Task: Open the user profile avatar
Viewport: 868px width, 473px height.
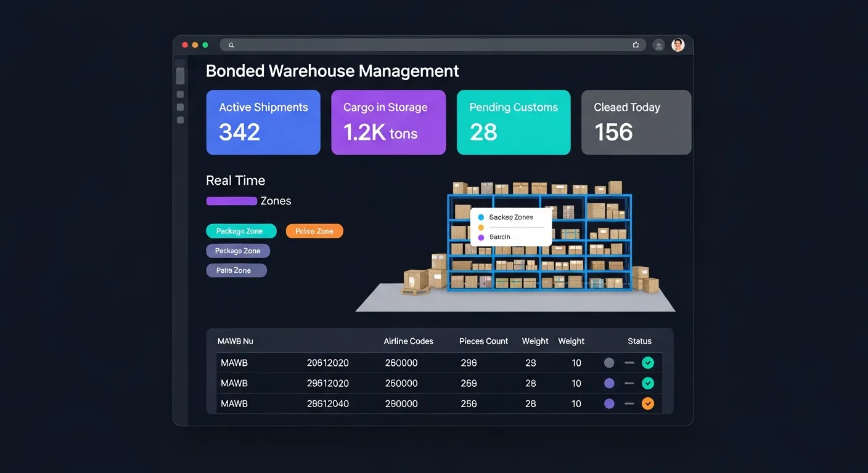Action: tap(678, 45)
